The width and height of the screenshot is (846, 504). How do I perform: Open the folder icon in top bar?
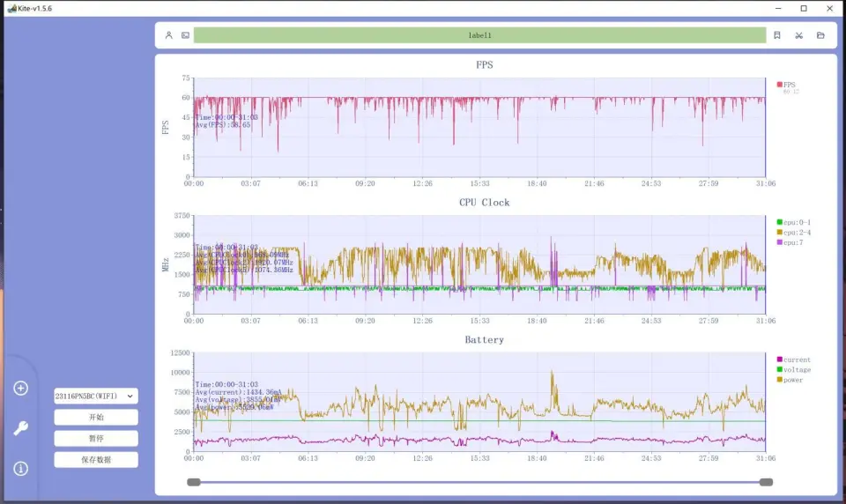(820, 35)
